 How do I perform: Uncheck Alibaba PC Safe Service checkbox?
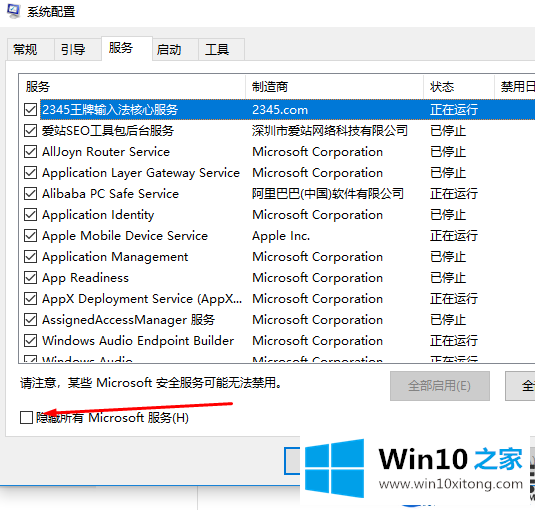(x=30, y=193)
